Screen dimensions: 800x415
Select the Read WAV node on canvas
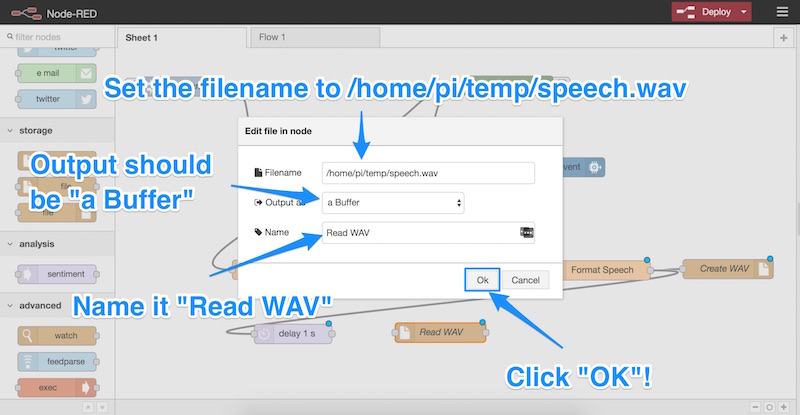click(x=440, y=332)
